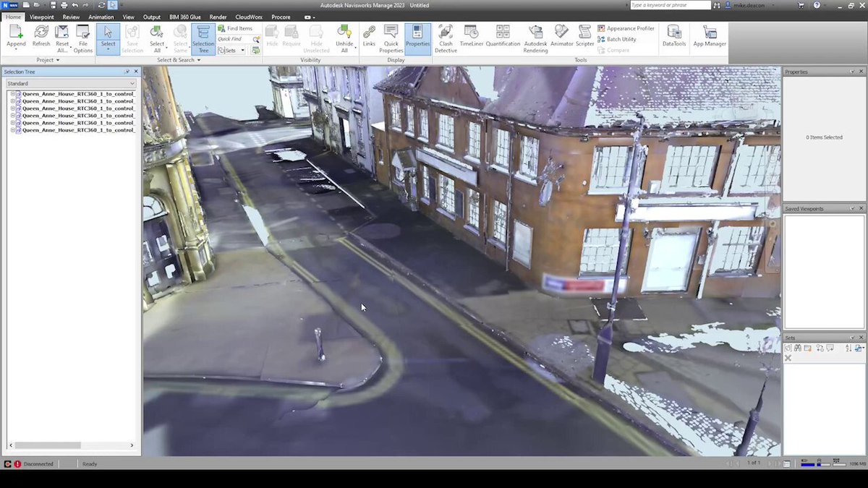
Task: Open the Autodesk Rendering panel
Action: (x=535, y=39)
